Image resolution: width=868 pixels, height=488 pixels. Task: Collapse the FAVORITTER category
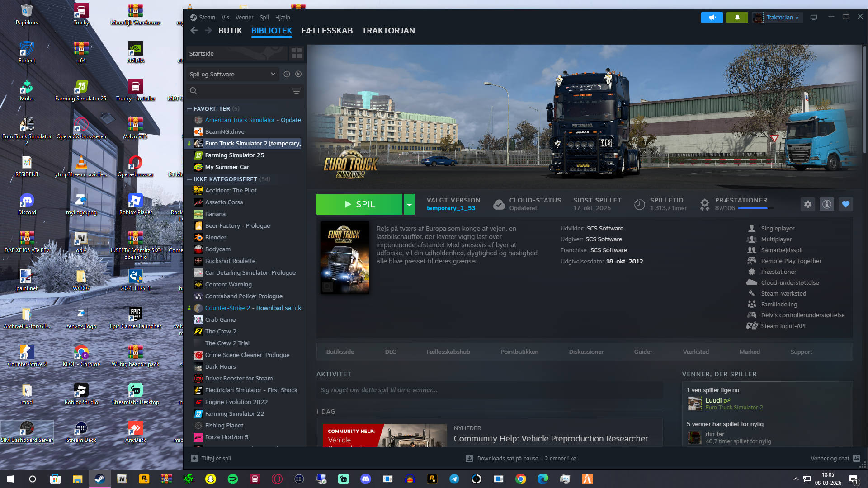click(x=190, y=108)
